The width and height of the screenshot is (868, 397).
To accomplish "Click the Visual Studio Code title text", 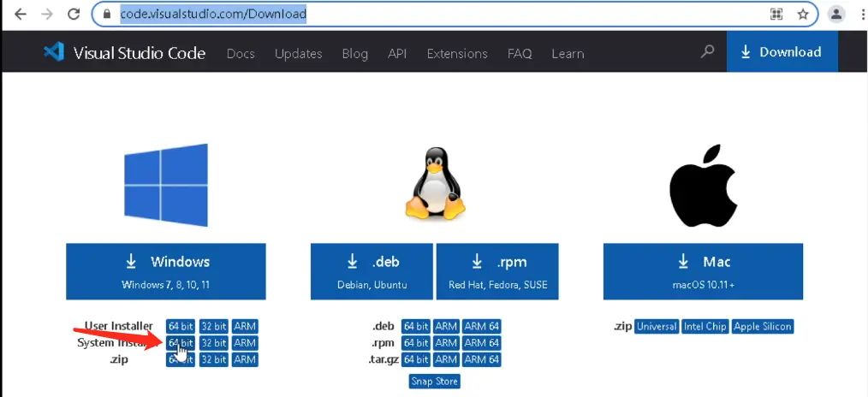I will [x=139, y=53].
